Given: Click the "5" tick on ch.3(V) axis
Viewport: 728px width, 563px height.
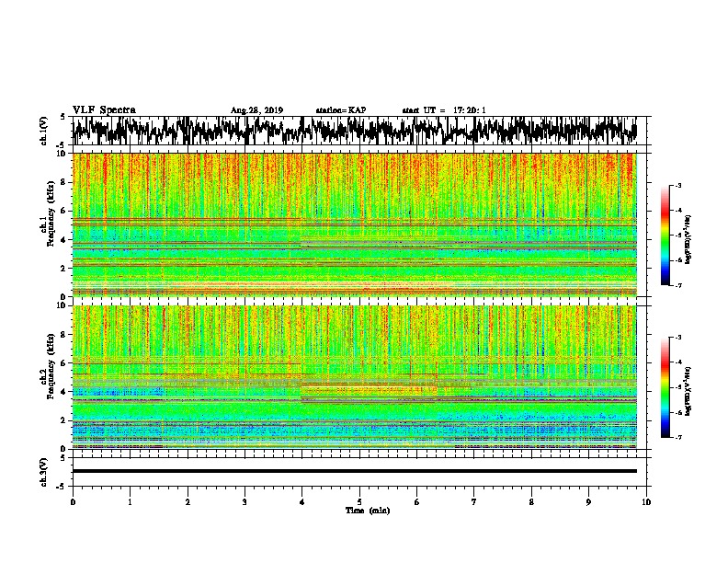Looking at the screenshot, I should 63,458.
